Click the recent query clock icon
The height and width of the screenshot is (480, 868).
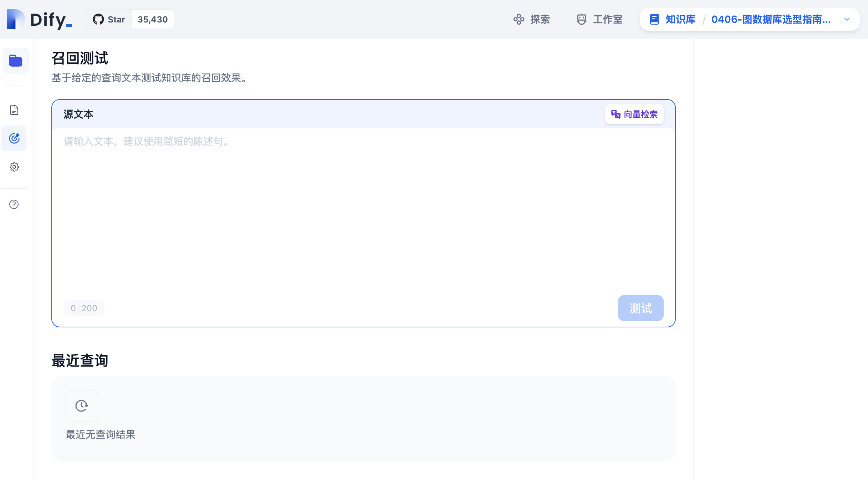click(81, 406)
